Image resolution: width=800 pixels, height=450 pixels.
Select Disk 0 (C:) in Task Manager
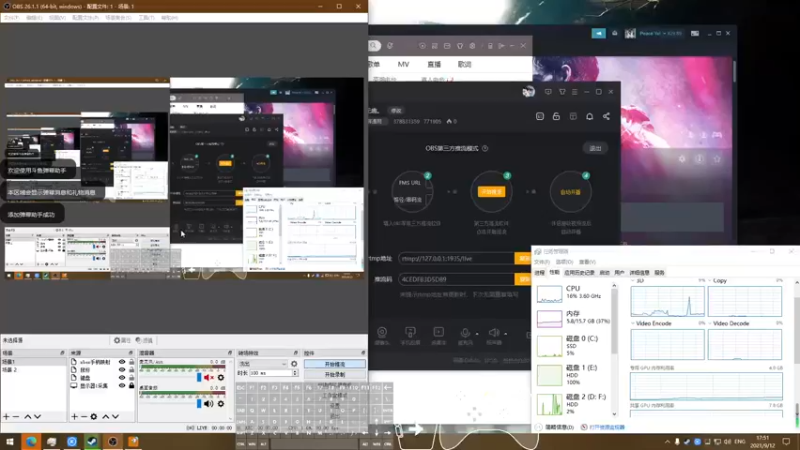click(x=572, y=345)
